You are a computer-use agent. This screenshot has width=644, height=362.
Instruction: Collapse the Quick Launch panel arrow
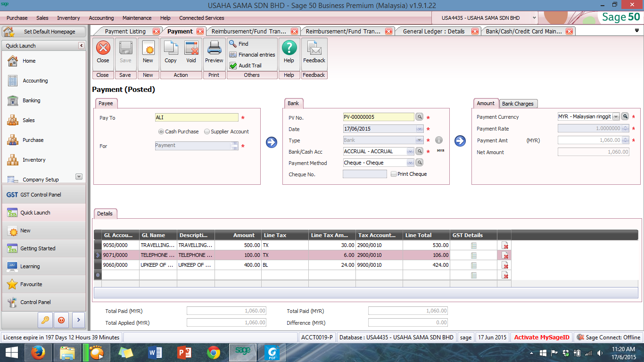(x=81, y=46)
